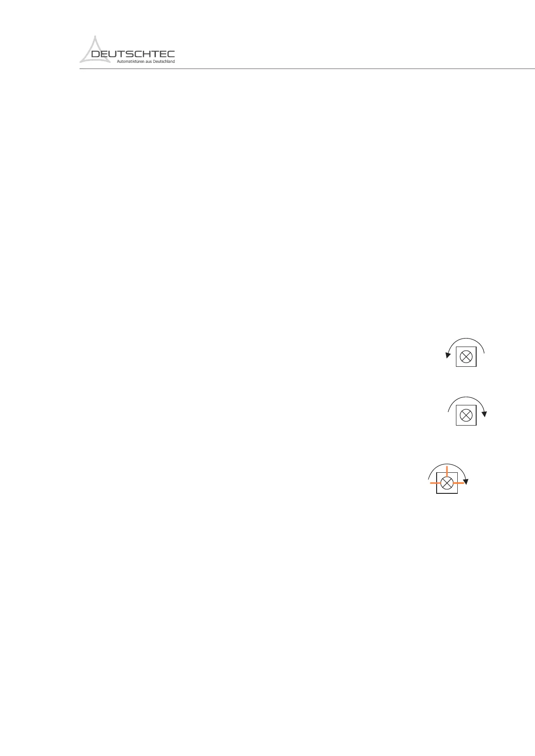Click the square frame's bottom-right corner, top dial
This screenshot has height=756, width=535.
[476, 366]
